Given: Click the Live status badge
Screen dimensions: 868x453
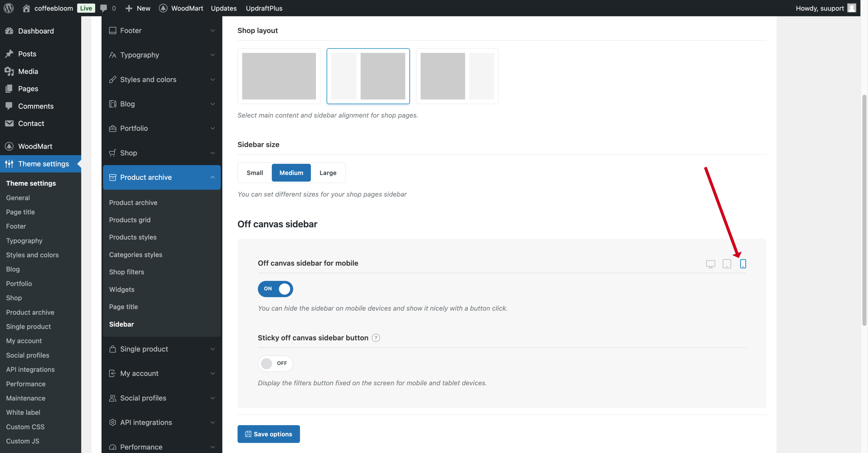Looking at the screenshot, I should point(86,8).
